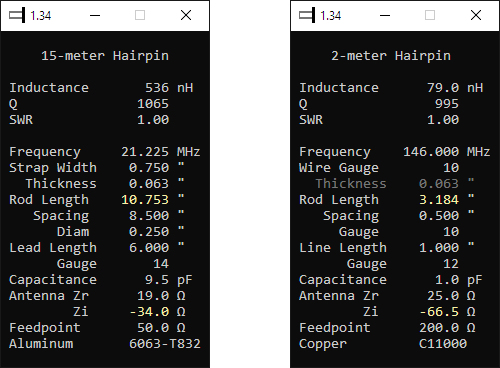Viewport: 500px width, 368px height.
Task: Select the Rod Length value 10.753
Action: pyautogui.click(x=145, y=200)
